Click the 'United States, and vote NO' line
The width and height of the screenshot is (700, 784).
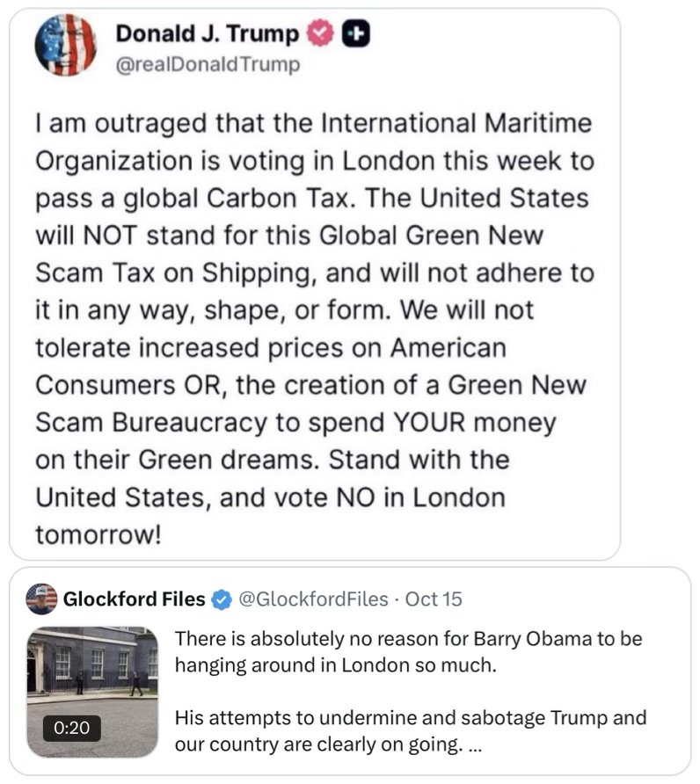270,497
